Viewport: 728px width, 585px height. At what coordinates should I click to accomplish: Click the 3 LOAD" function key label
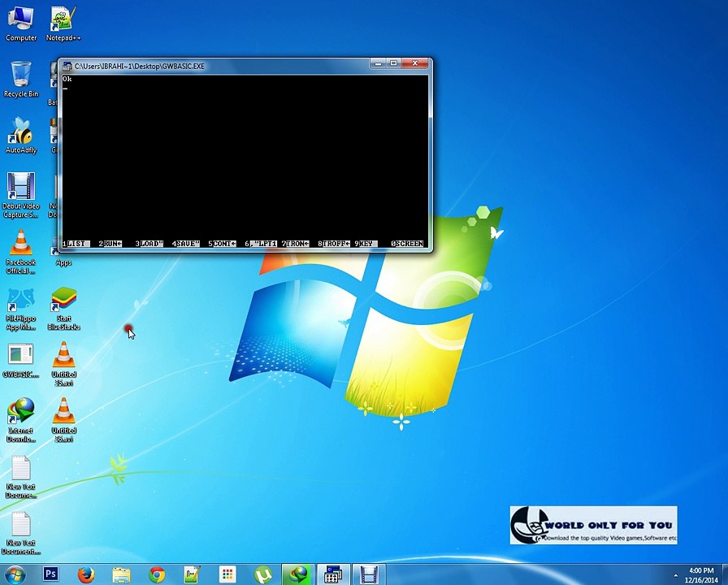coord(149,243)
